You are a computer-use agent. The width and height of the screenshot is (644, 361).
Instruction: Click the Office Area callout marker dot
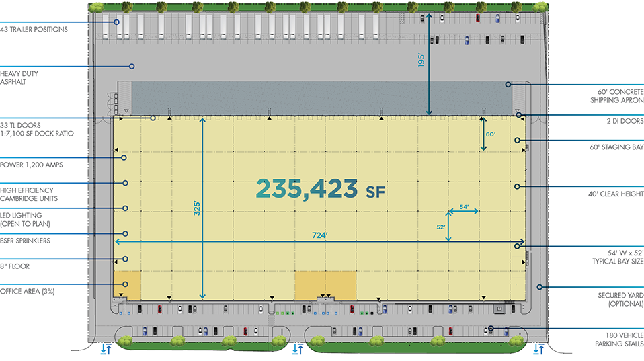point(124,284)
